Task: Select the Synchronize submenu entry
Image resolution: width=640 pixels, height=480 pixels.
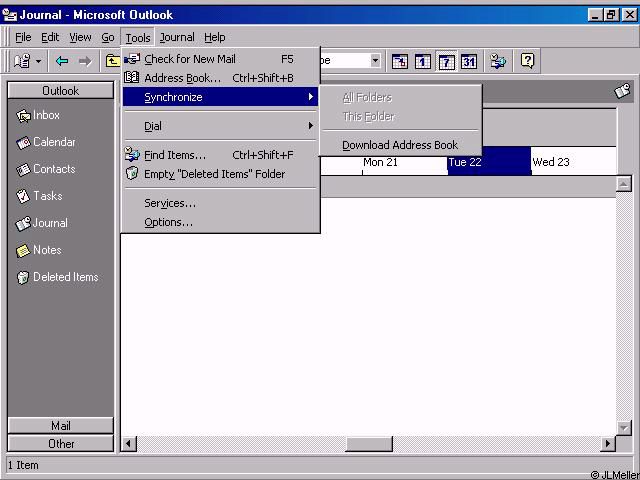Action: (220, 97)
